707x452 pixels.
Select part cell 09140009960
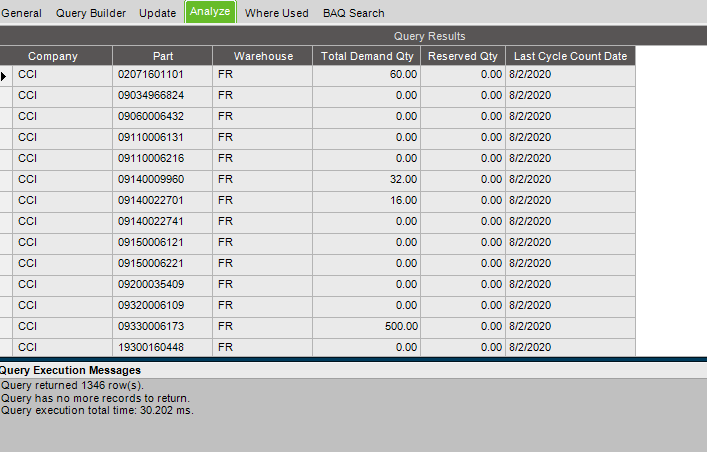point(163,180)
